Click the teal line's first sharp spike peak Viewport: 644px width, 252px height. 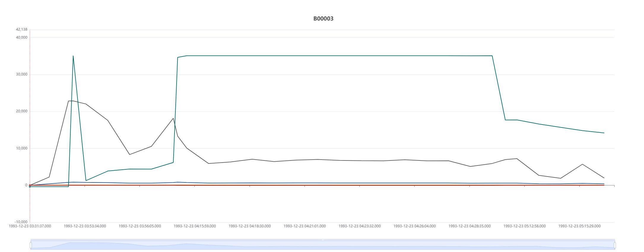73,56
